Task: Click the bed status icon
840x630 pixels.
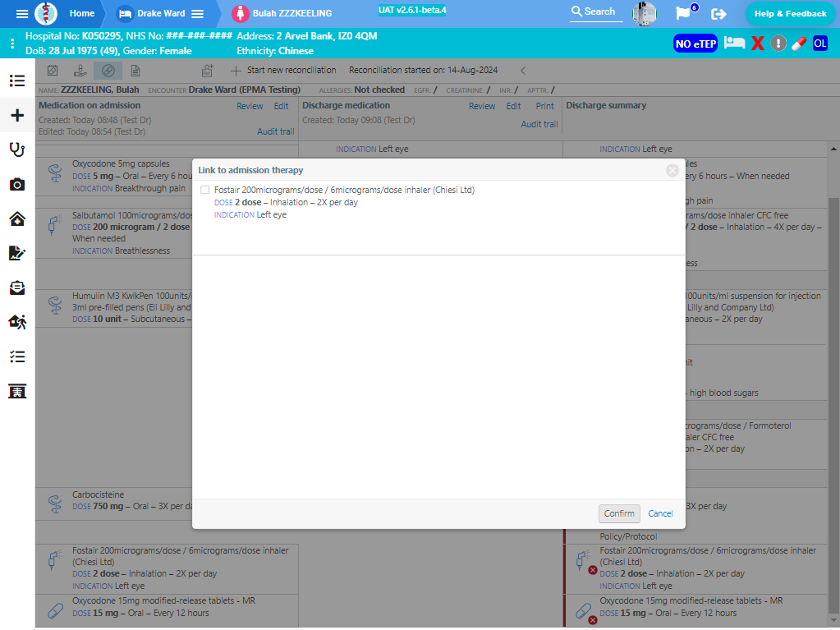Action: (734, 43)
